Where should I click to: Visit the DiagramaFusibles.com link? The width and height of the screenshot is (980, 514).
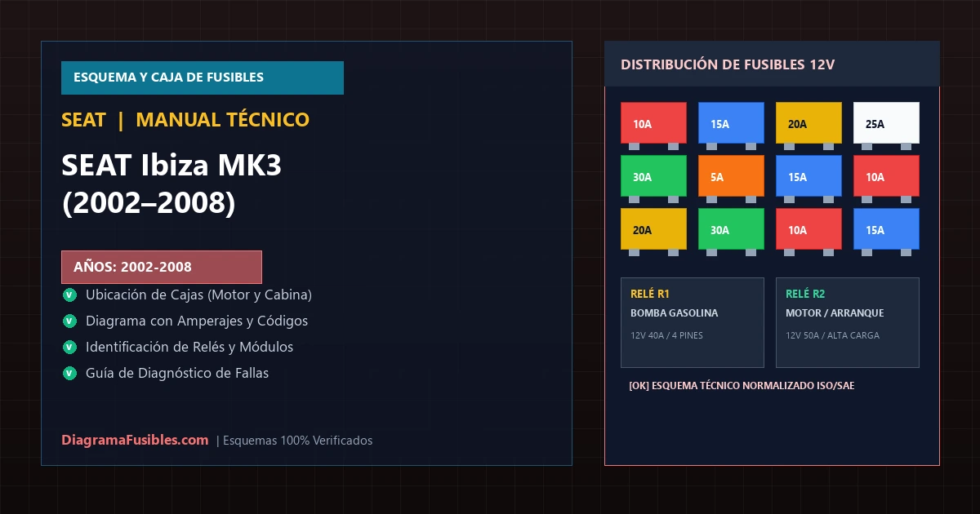[135, 440]
